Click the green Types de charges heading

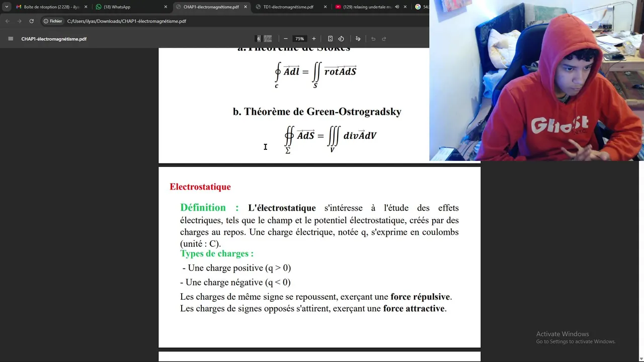pos(217,253)
